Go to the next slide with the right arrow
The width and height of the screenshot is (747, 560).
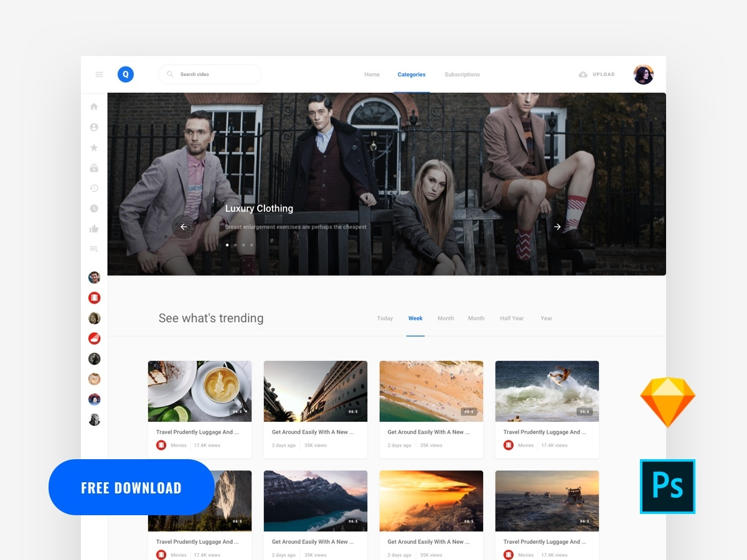(x=557, y=227)
